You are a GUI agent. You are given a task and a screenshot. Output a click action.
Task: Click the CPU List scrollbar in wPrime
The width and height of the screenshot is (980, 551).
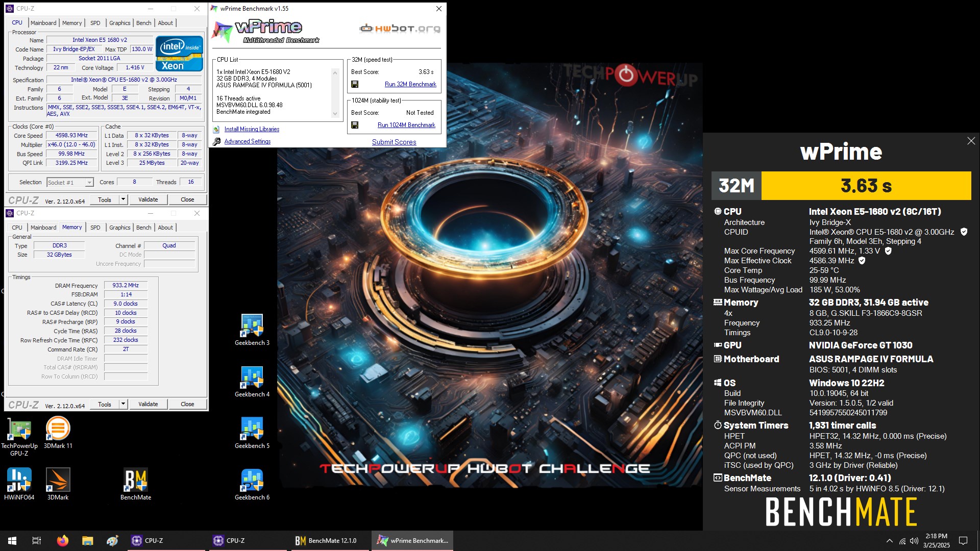(335, 93)
